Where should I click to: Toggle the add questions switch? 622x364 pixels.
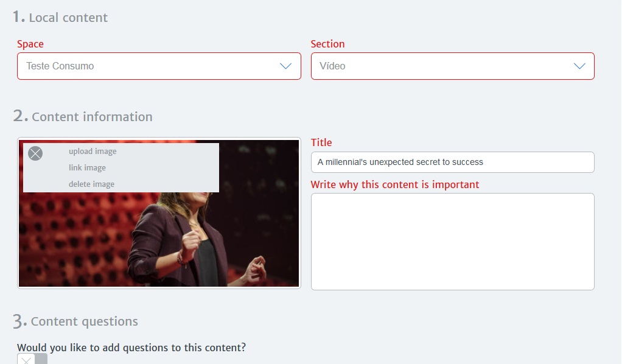point(32,359)
